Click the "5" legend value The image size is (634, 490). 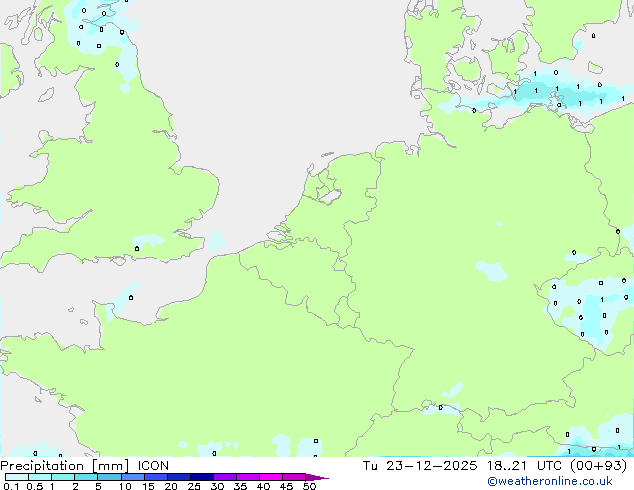98,486
